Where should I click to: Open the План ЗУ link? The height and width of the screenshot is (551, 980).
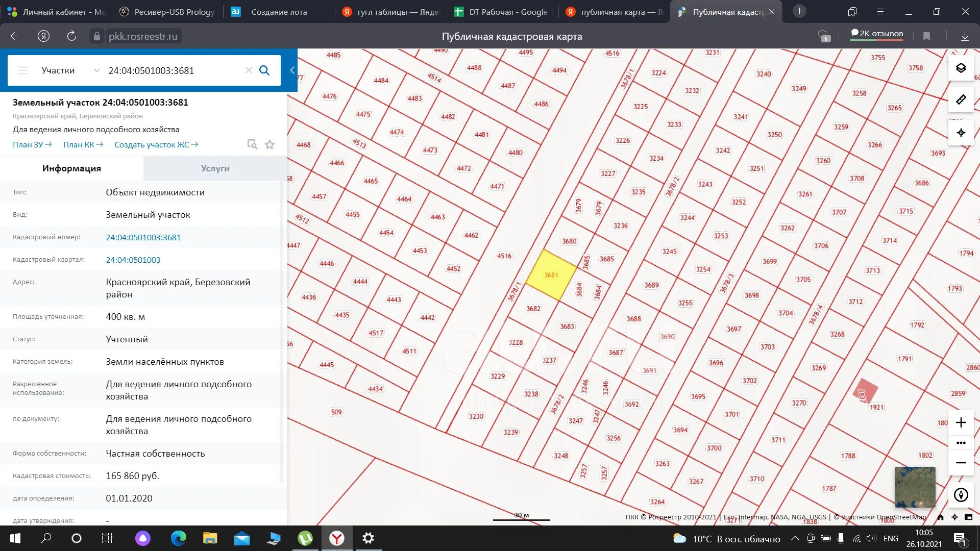(32, 145)
